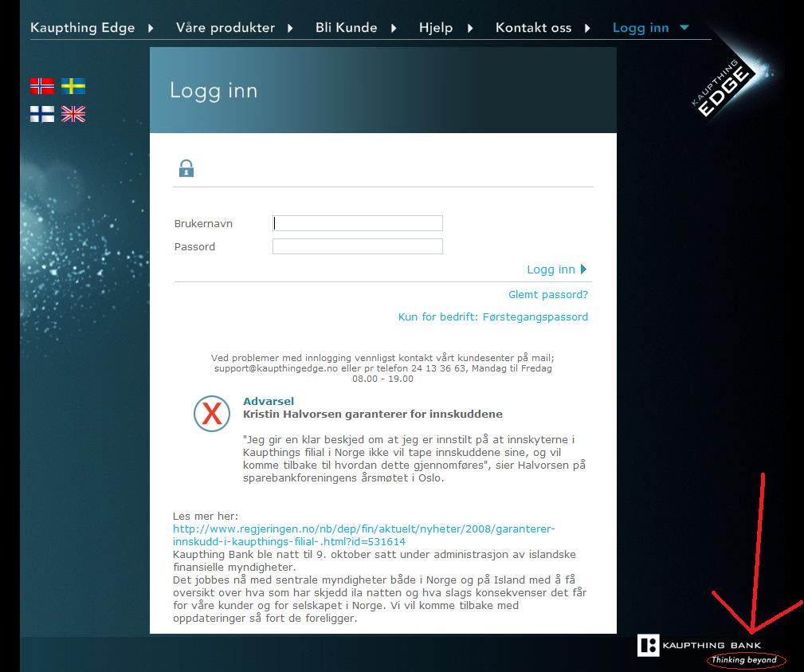
Task: Switch to the Finnish flag language
Action: [x=42, y=114]
